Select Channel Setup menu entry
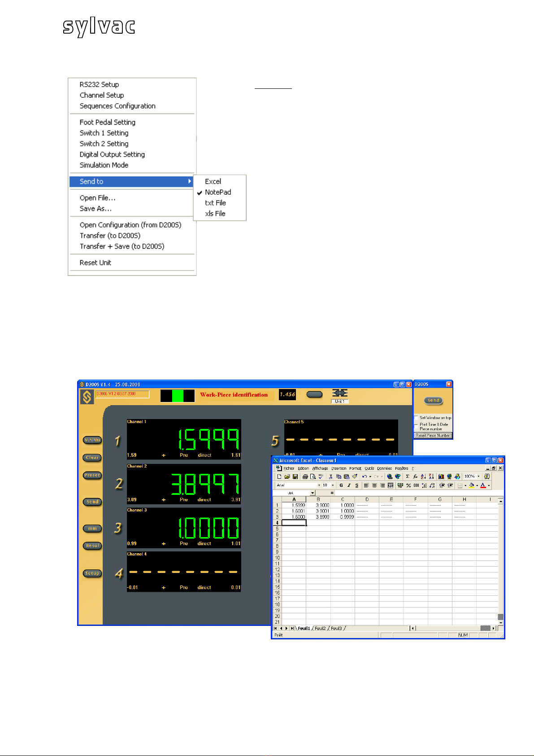 (102, 95)
